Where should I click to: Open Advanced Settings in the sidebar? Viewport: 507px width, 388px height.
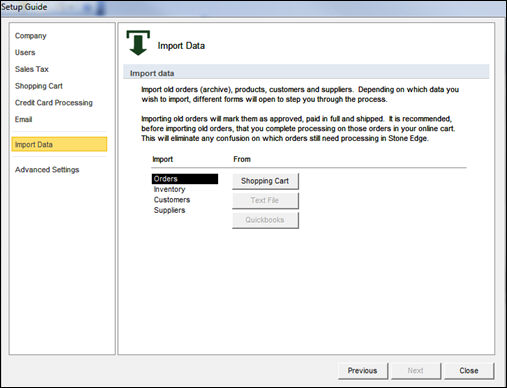[47, 170]
